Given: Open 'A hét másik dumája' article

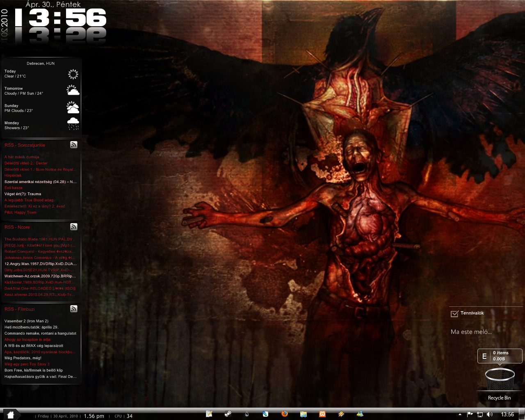Looking at the screenshot, I should pyautogui.click(x=22, y=157).
